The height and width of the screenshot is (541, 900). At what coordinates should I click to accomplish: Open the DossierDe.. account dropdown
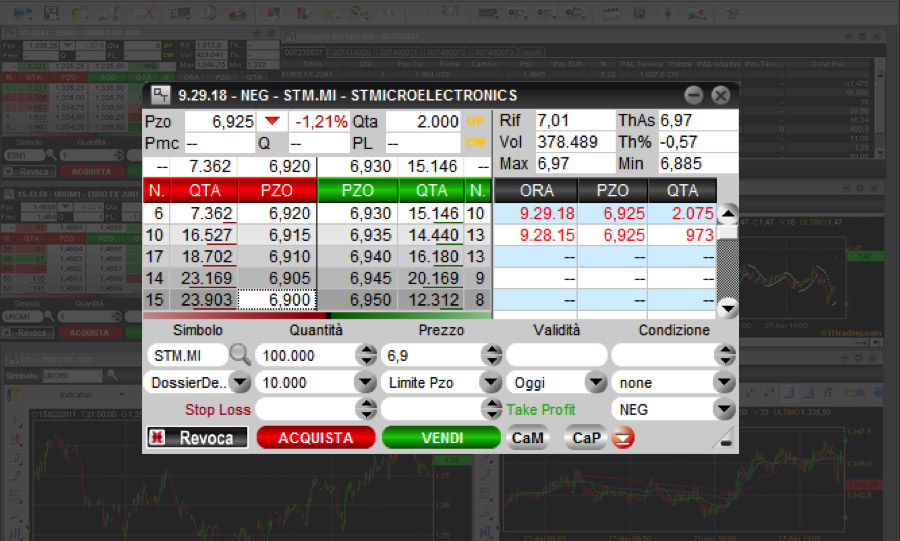(x=240, y=382)
